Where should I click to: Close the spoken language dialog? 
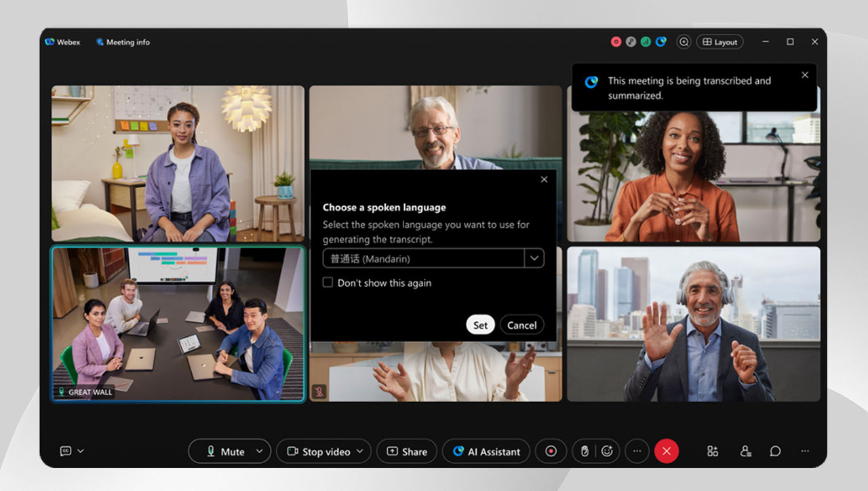click(x=544, y=180)
